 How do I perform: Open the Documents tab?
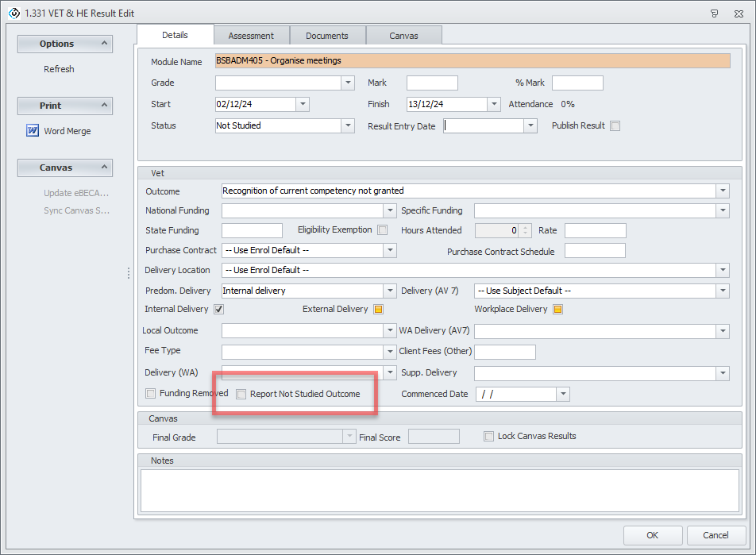[x=327, y=36]
